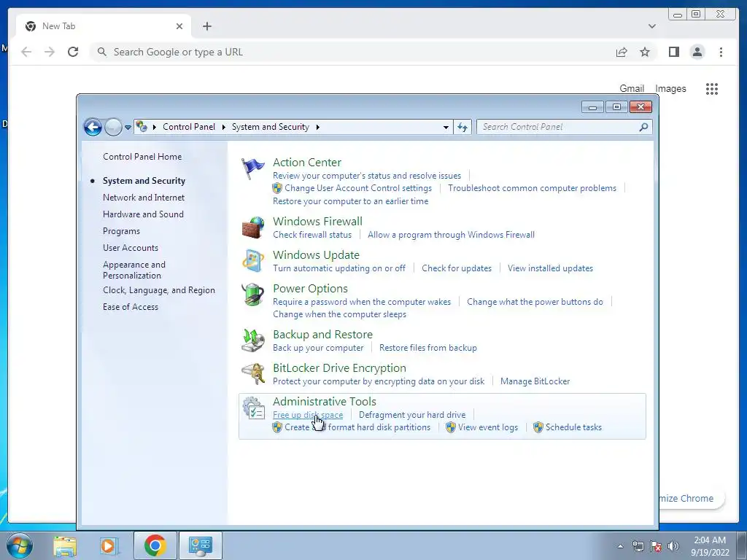Image resolution: width=747 pixels, height=560 pixels.
Task: Open the Action Center flag icon
Action: pos(252,168)
